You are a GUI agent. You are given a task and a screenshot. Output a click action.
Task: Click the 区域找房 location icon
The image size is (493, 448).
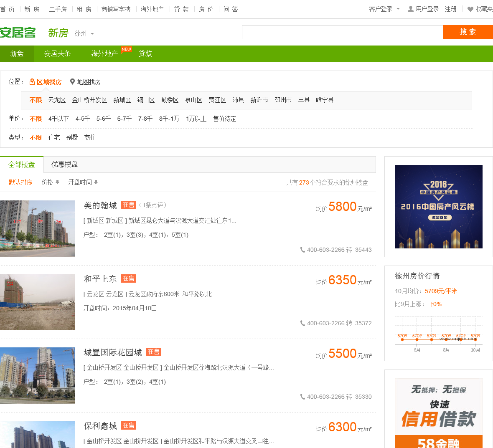coord(32,82)
